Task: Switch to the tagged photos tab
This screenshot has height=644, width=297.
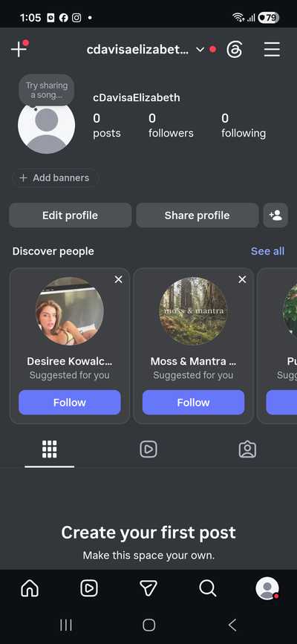Action: click(247, 449)
